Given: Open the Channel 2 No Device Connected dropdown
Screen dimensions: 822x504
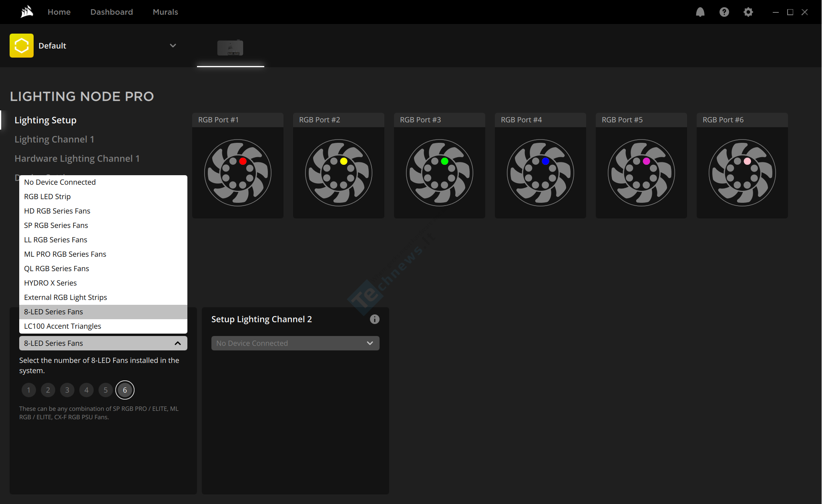Looking at the screenshot, I should (x=295, y=343).
